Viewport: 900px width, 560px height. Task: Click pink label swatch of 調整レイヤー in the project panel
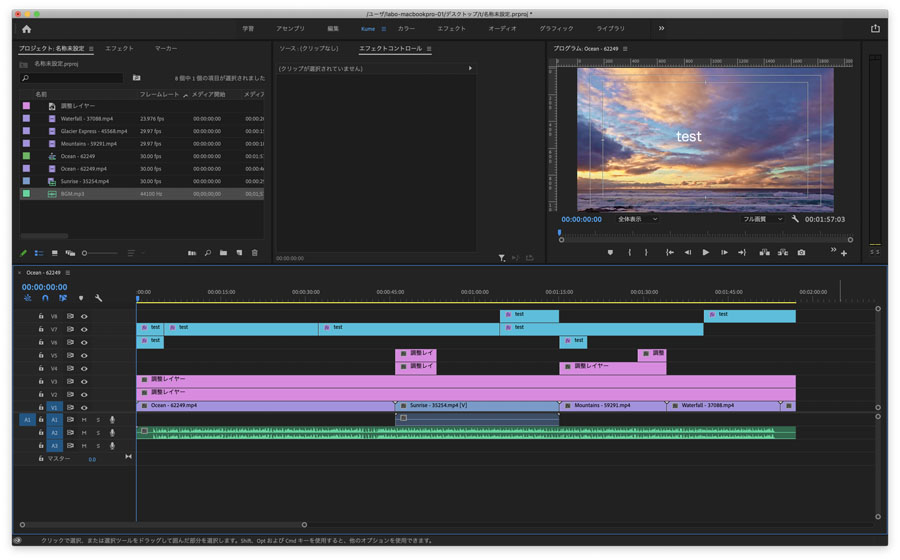coord(26,106)
